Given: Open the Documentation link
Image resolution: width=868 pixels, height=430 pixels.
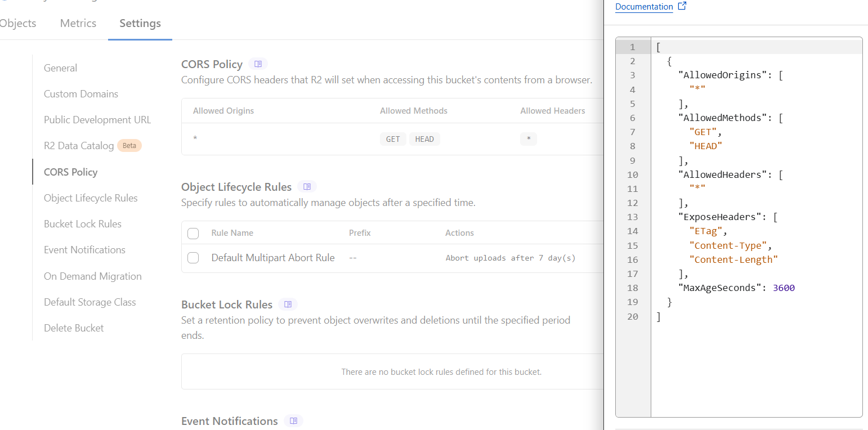Looking at the screenshot, I should click(643, 6).
